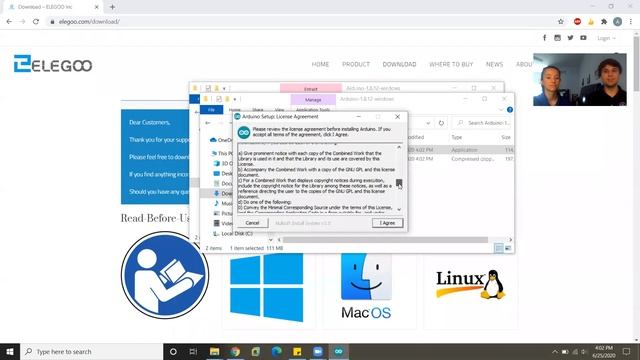Screen dimensions: 640x360
Task: Open DOWNLOAD in ELEGOO navigation menu
Action: pos(399,64)
